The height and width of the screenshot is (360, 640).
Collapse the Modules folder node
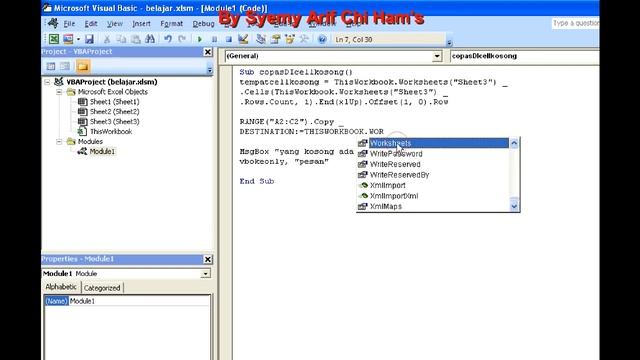coord(59,142)
